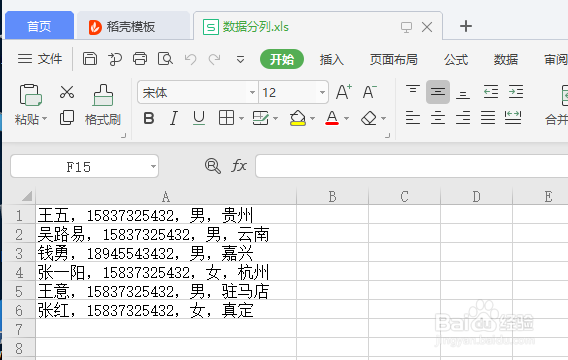The width and height of the screenshot is (568, 360).
Task: Select row 7 header
Action: tap(19, 329)
